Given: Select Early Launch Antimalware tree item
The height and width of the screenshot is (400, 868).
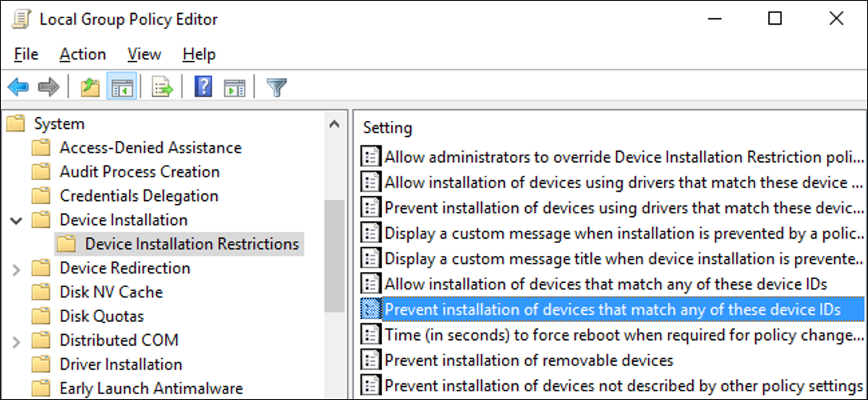Looking at the screenshot, I should coord(151,388).
